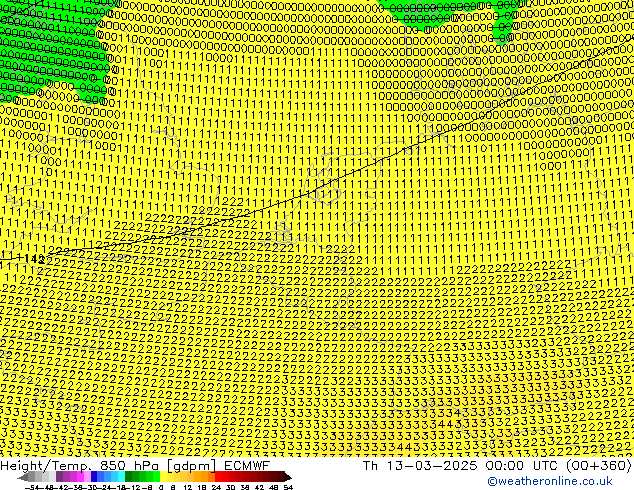
Task: Click the "[gdpm]" unit label
Action: point(192,466)
